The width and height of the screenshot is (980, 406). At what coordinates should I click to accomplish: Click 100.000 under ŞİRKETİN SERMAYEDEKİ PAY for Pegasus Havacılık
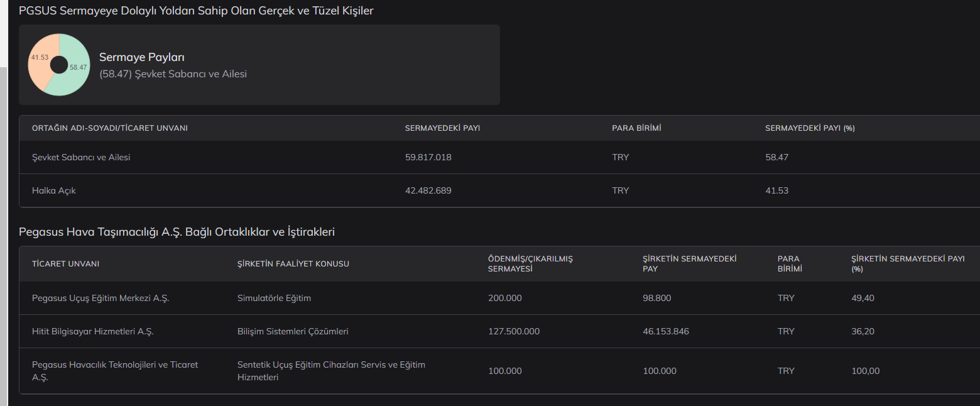tap(660, 371)
